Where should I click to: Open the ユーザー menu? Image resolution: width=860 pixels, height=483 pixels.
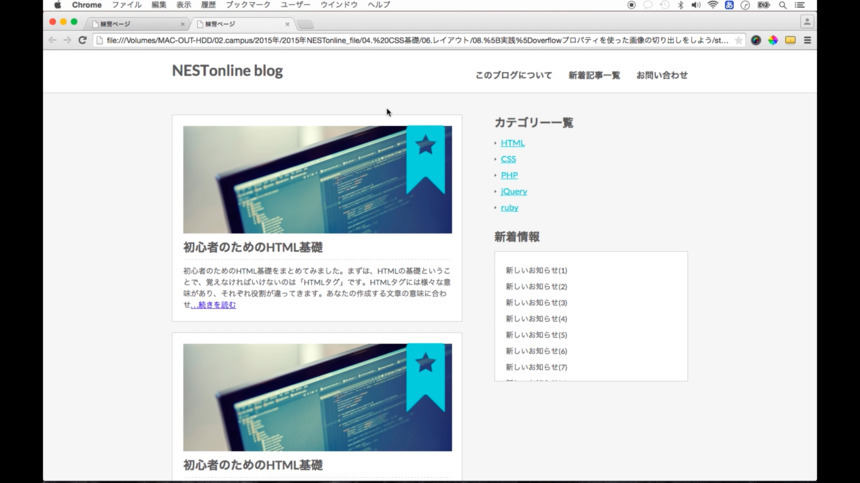295,5
